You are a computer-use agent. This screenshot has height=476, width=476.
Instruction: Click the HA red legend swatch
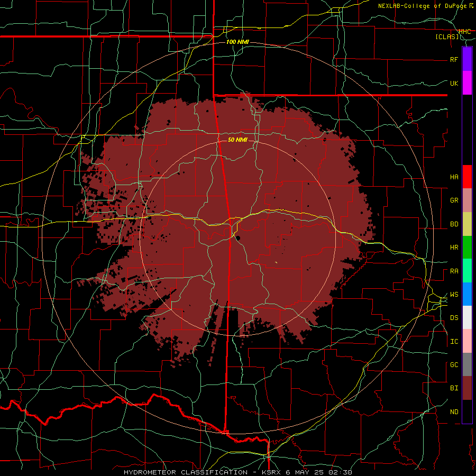(x=467, y=177)
